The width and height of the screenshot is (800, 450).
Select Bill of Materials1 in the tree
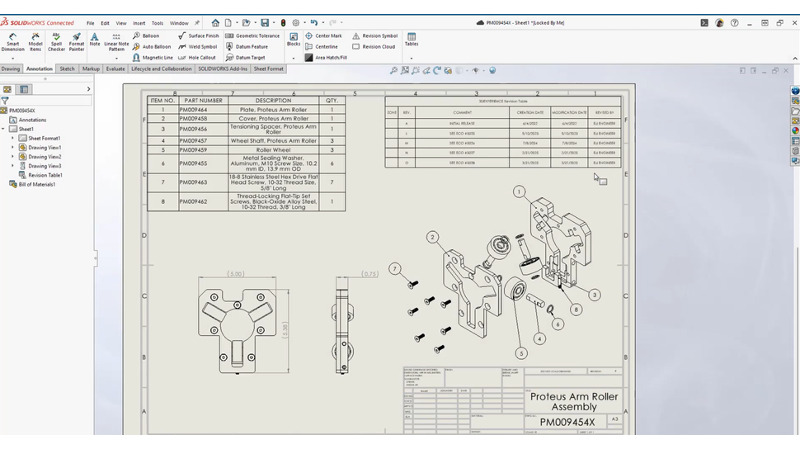click(x=36, y=184)
